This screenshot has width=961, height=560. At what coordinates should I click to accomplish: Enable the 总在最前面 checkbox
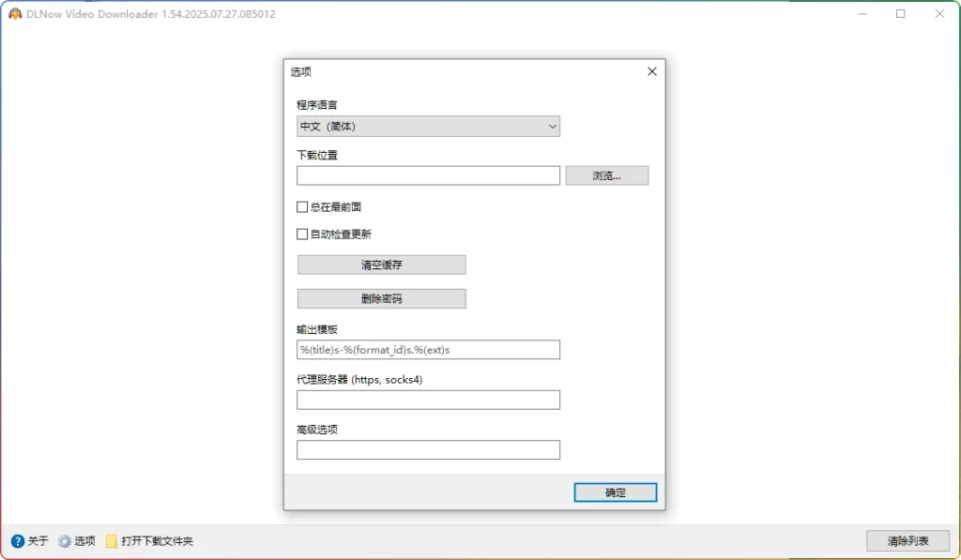click(302, 206)
